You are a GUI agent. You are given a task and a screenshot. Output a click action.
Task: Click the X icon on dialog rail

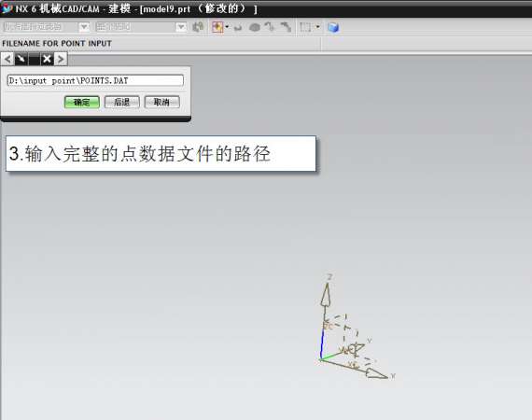coord(48,59)
